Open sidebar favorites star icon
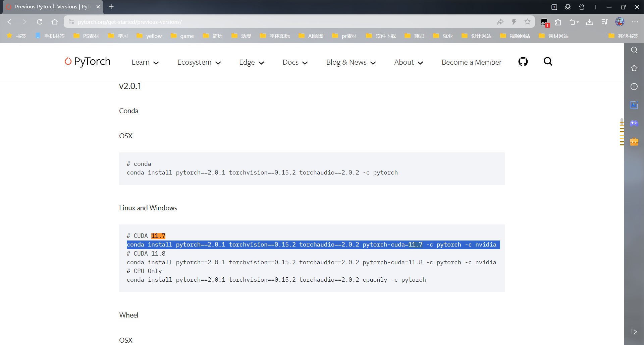 coord(634,68)
